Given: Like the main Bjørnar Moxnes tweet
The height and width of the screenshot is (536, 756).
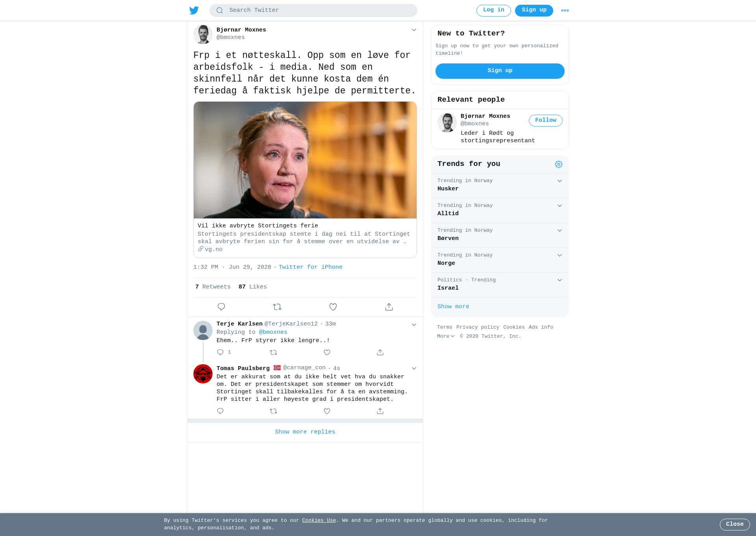Looking at the screenshot, I should point(333,307).
